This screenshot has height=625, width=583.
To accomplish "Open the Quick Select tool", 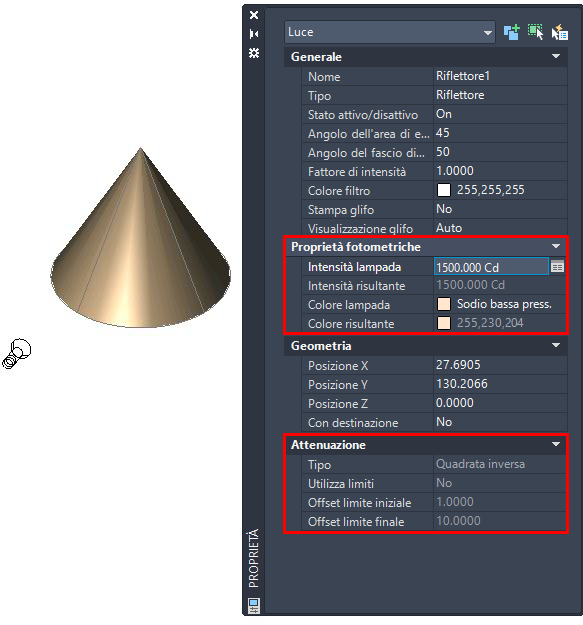I will [560, 32].
